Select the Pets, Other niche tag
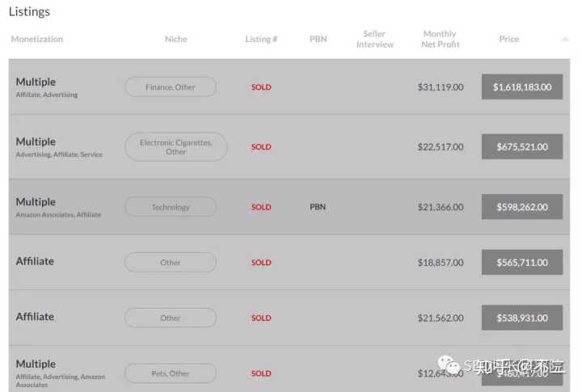582x392 pixels. (x=171, y=373)
